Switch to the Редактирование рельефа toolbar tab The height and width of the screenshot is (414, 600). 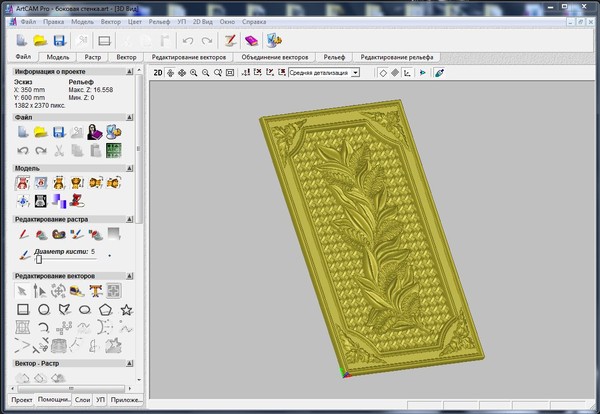pos(397,57)
